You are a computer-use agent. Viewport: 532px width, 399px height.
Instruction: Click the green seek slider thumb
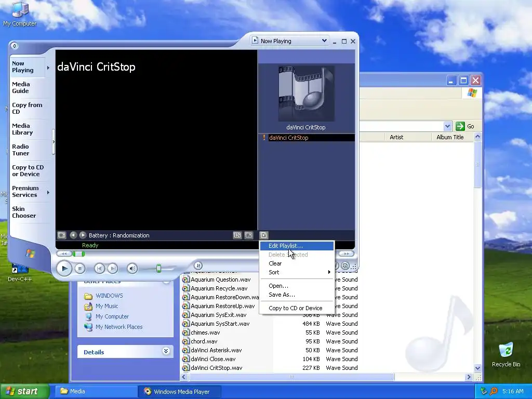coord(79,254)
